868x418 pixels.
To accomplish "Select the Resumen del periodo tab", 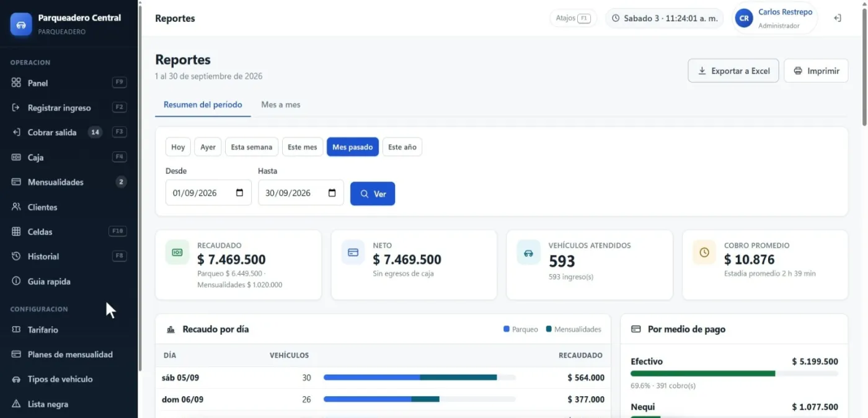I will click(x=203, y=105).
